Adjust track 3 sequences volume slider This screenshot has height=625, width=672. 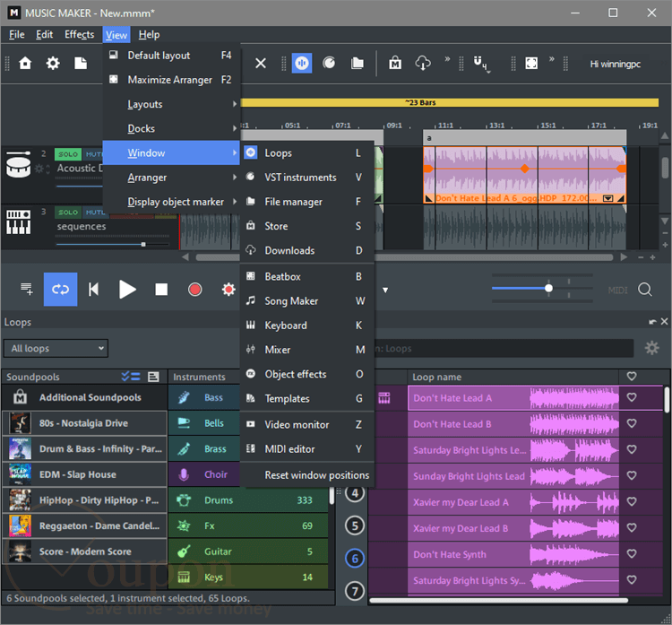click(x=143, y=244)
